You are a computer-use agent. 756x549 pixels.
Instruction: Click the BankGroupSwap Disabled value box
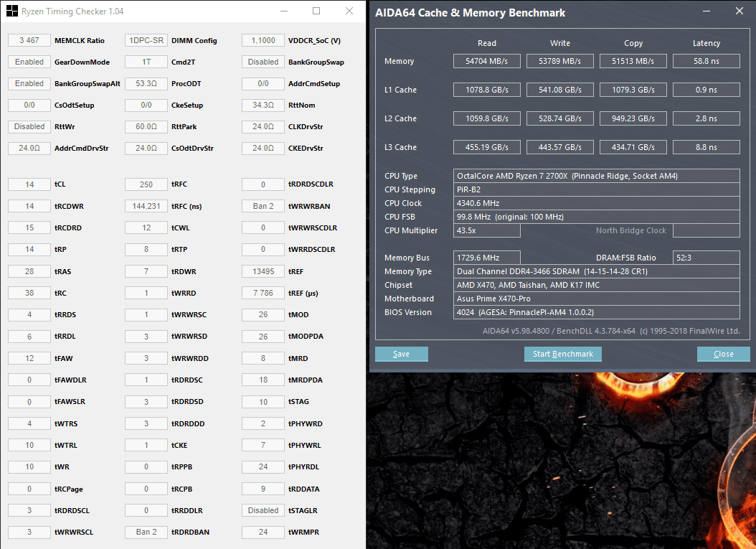click(x=263, y=62)
